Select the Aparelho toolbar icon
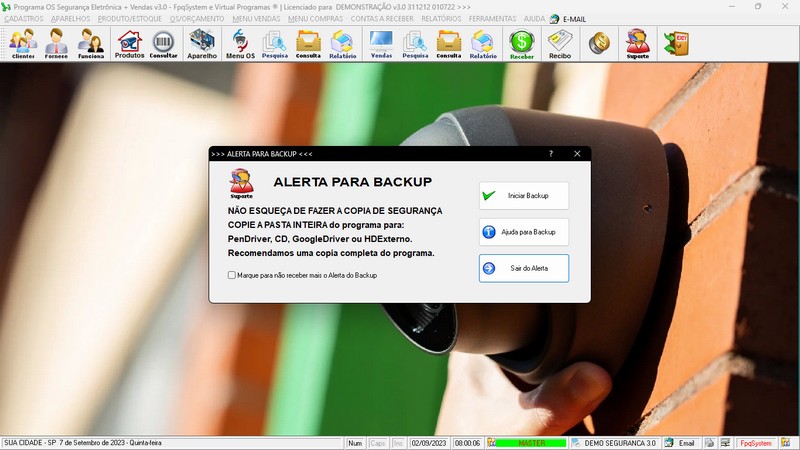The width and height of the screenshot is (800, 450). point(202,43)
